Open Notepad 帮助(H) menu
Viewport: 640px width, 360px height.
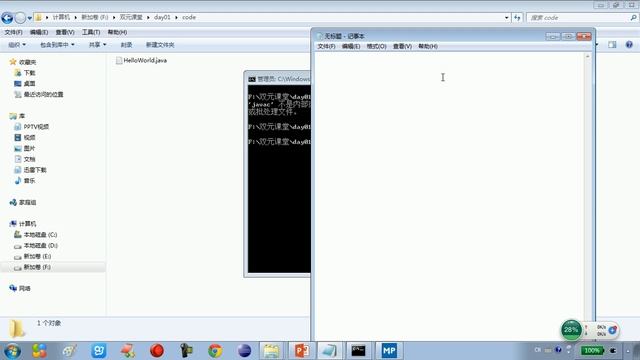point(428,47)
